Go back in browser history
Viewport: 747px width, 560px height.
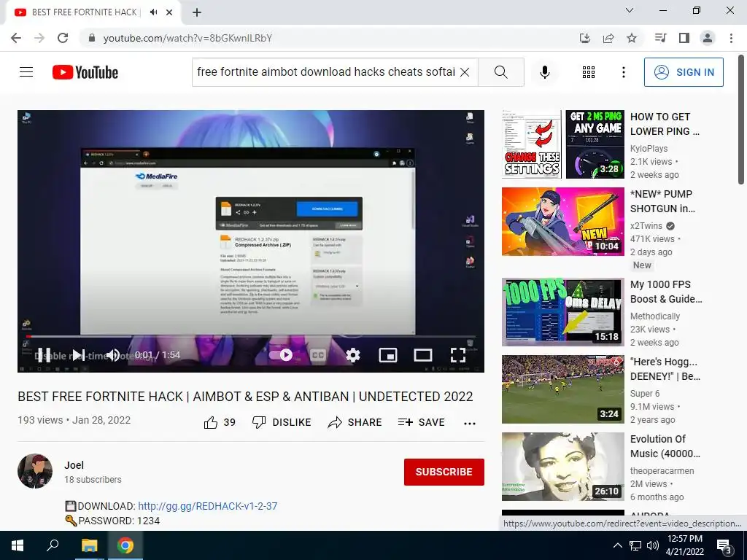(x=16, y=38)
